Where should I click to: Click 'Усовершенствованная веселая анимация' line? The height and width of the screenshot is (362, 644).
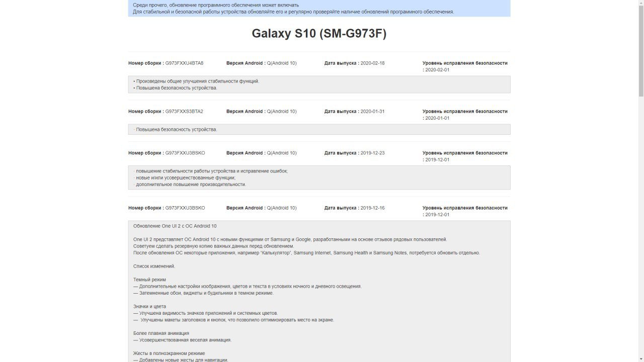click(182, 340)
